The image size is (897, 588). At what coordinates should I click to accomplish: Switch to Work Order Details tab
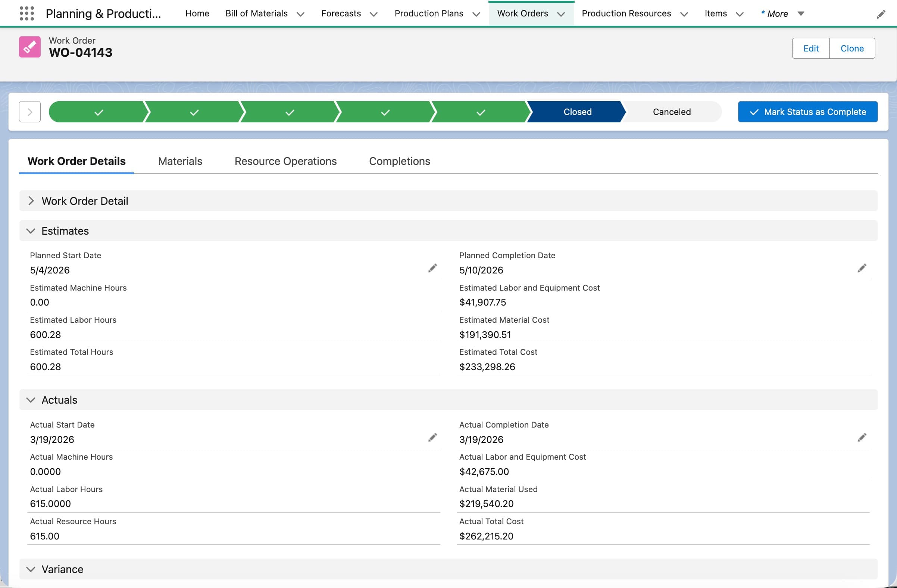76,161
